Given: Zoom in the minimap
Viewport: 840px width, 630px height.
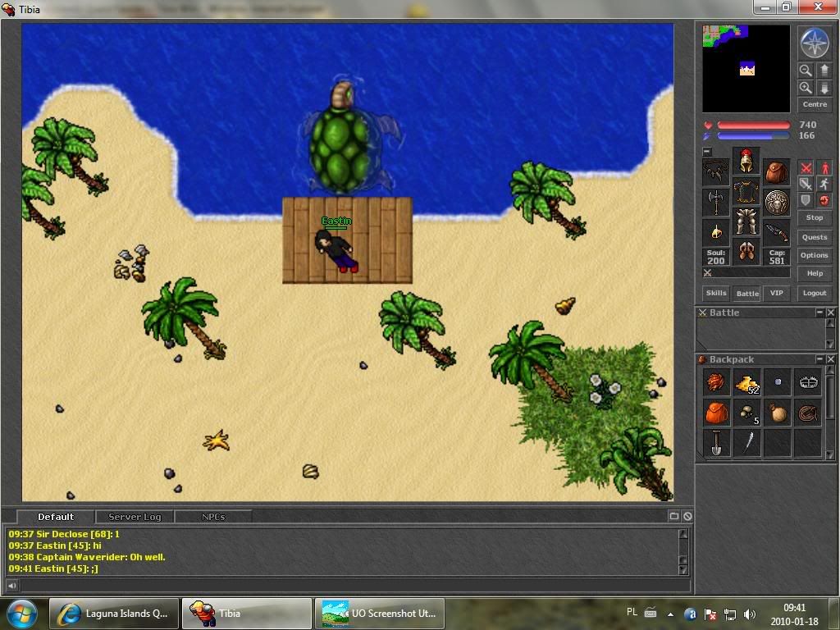Looking at the screenshot, I should (806, 88).
